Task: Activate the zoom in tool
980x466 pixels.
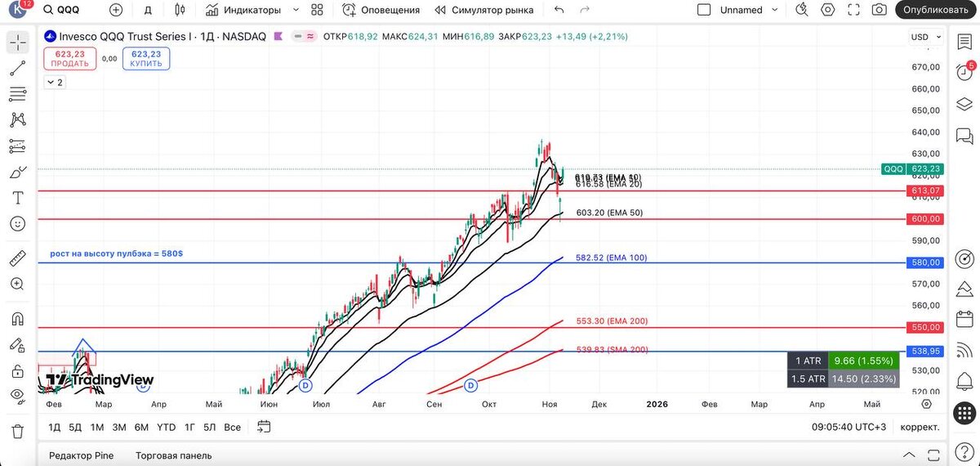Action: pos(17,285)
